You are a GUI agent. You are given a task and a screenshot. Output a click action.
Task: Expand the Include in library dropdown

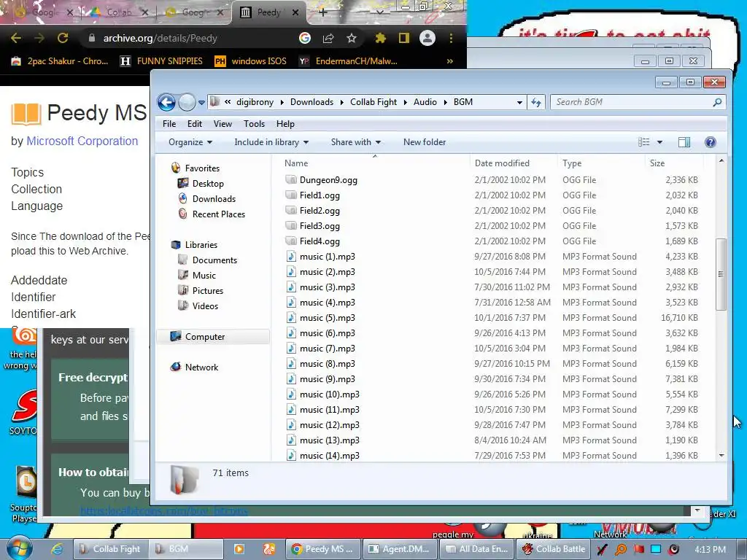point(271,142)
